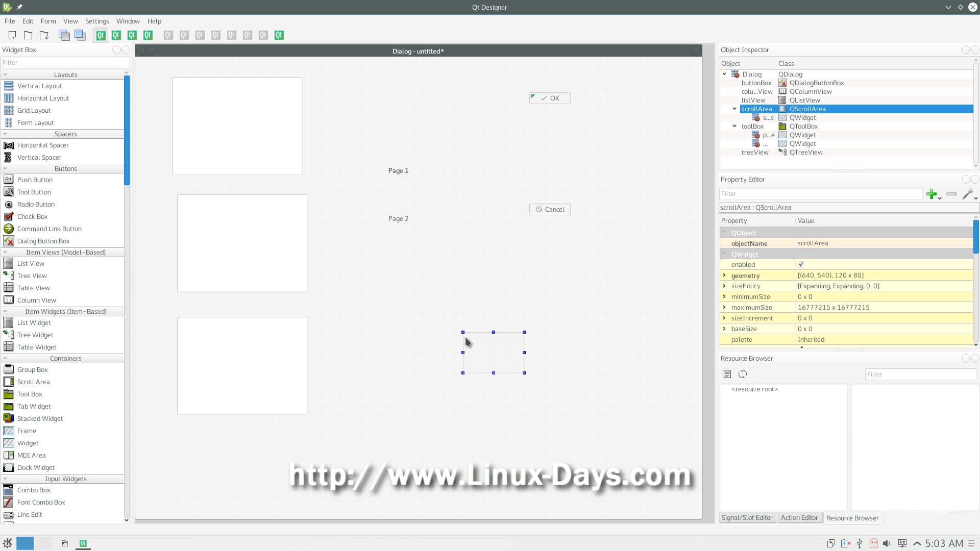Image resolution: width=980 pixels, height=551 pixels.
Task: Collapse Containers category in Widget Box
Action: point(62,358)
